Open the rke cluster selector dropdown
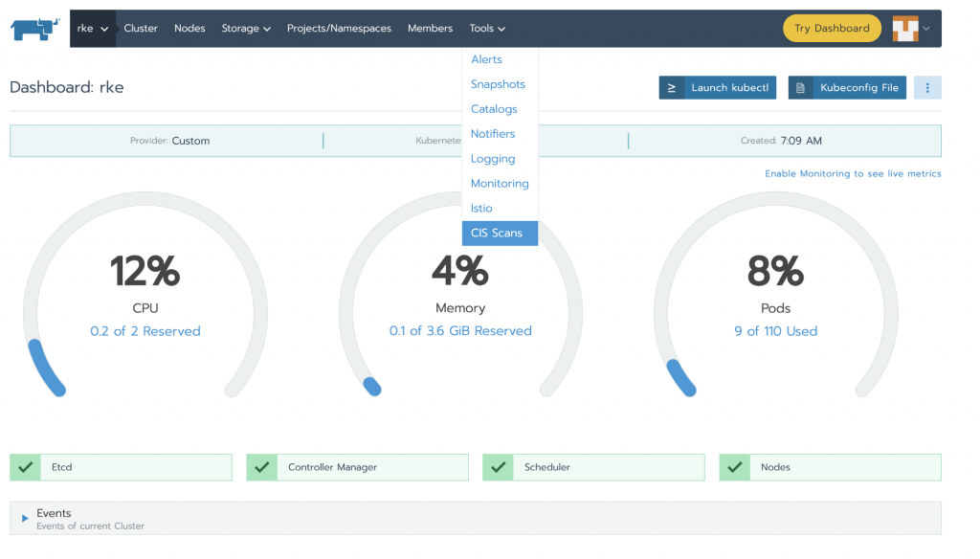Image resolution: width=980 pixels, height=559 pixels. click(x=93, y=29)
